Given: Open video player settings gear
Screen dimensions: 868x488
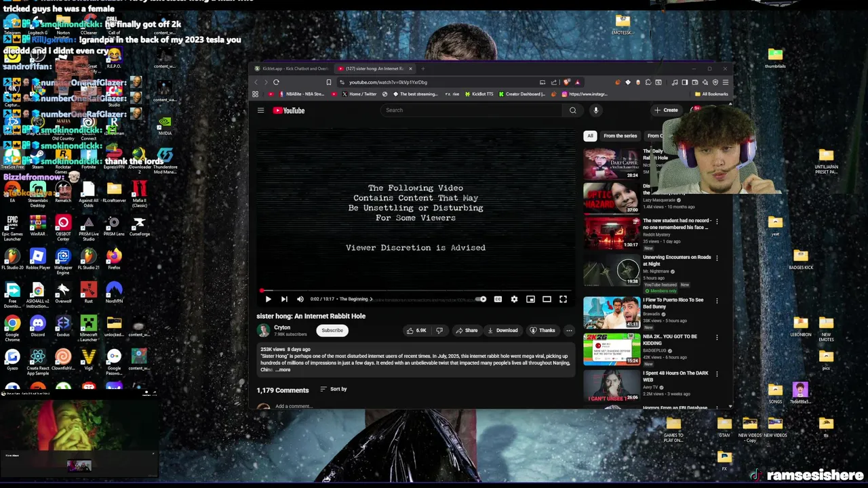Looking at the screenshot, I should 514,299.
